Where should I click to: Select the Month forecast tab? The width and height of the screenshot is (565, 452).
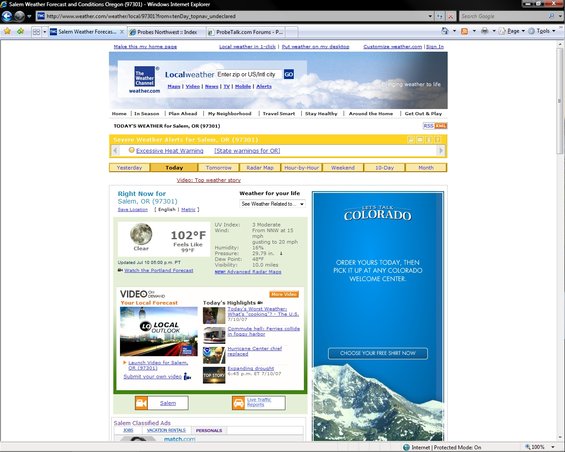tap(426, 168)
